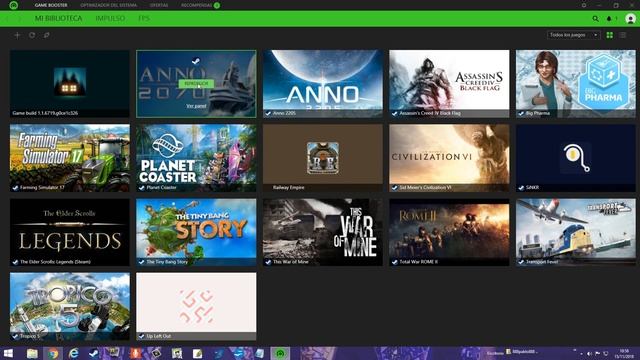The image size is (640, 360).
Task: Toggle Farming Simulator 17 checkmark
Action: point(15,188)
